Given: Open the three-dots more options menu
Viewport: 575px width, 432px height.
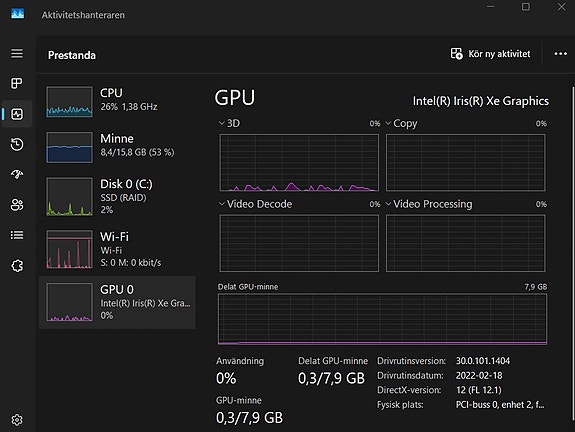Looking at the screenshot, I should click(560, 54).
